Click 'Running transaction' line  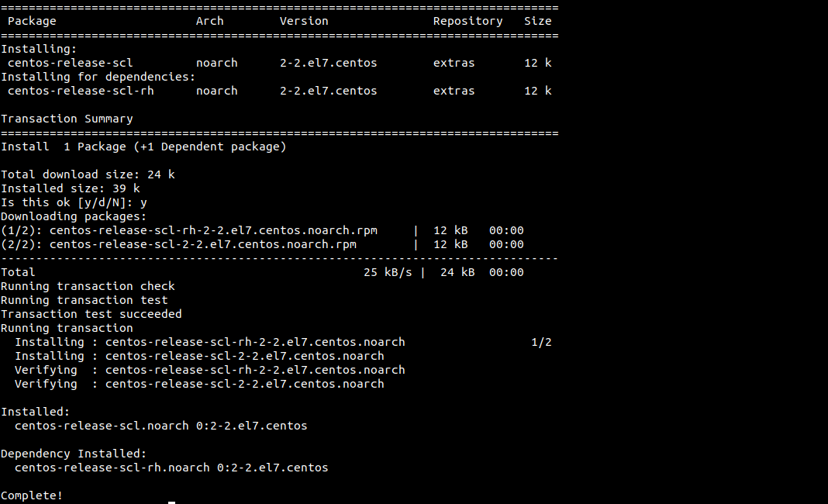(67, 328)
